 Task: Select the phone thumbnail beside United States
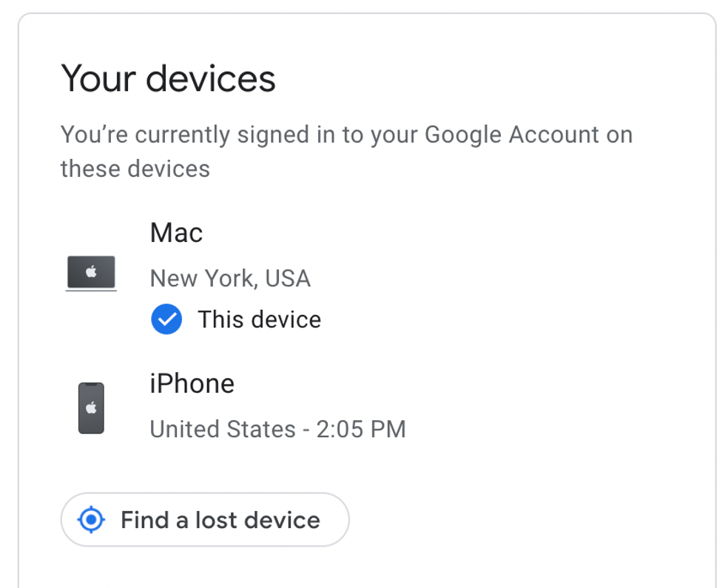[x=91, y=407]
